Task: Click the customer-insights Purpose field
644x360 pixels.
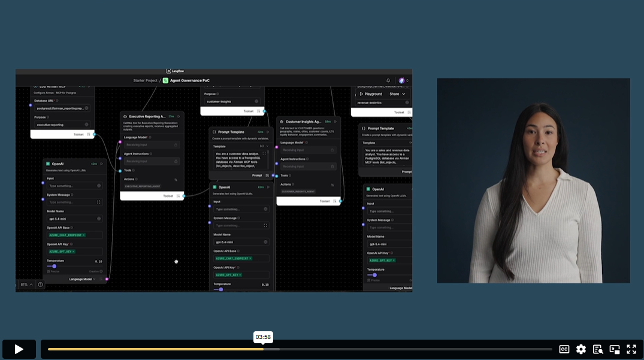Action: 232,101
